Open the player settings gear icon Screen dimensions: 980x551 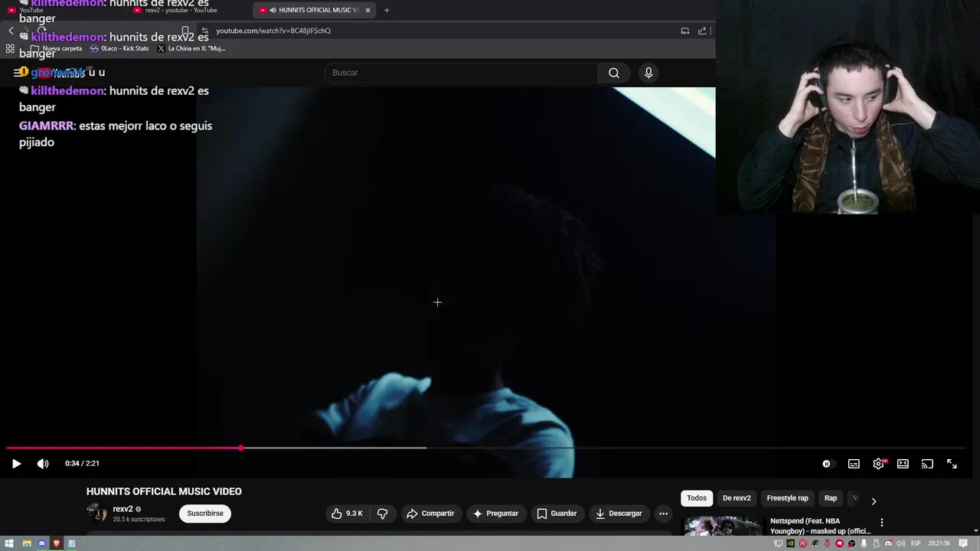coord(878,464)
